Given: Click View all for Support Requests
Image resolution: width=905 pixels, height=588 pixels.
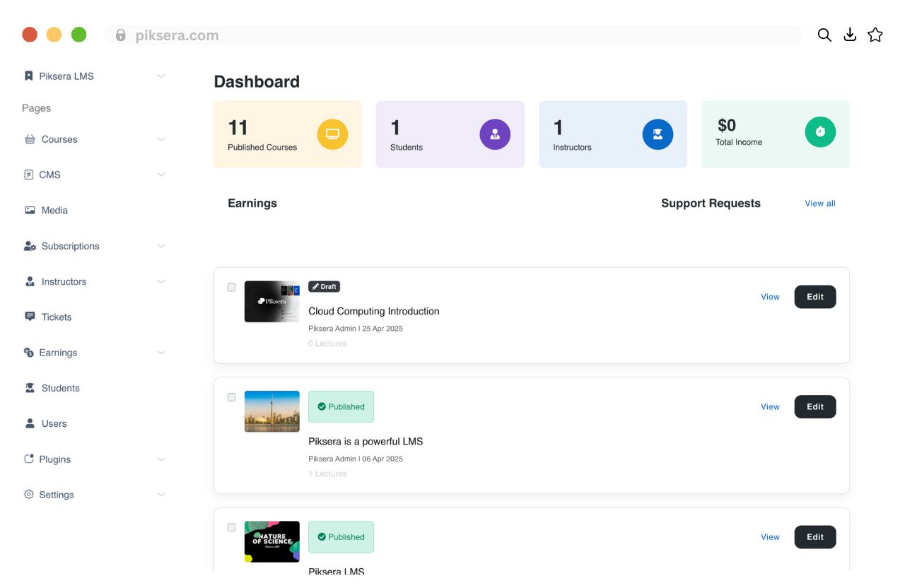Looking at the screenshot, I should coord(819,204).
